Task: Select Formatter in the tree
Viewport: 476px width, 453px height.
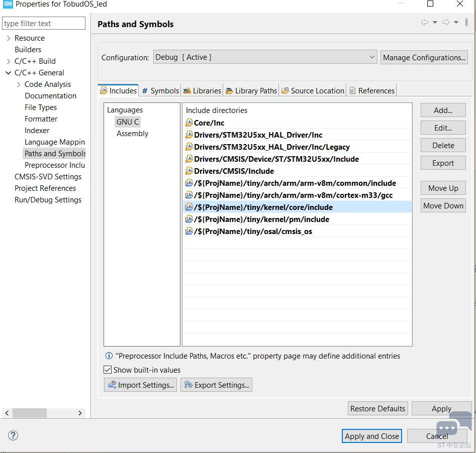Action: point(41,119)
